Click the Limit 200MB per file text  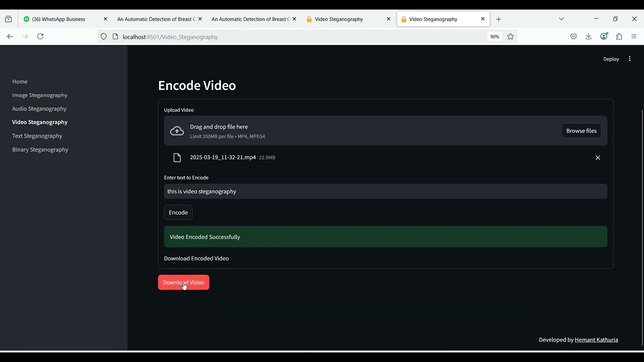(x=227, y=136)
